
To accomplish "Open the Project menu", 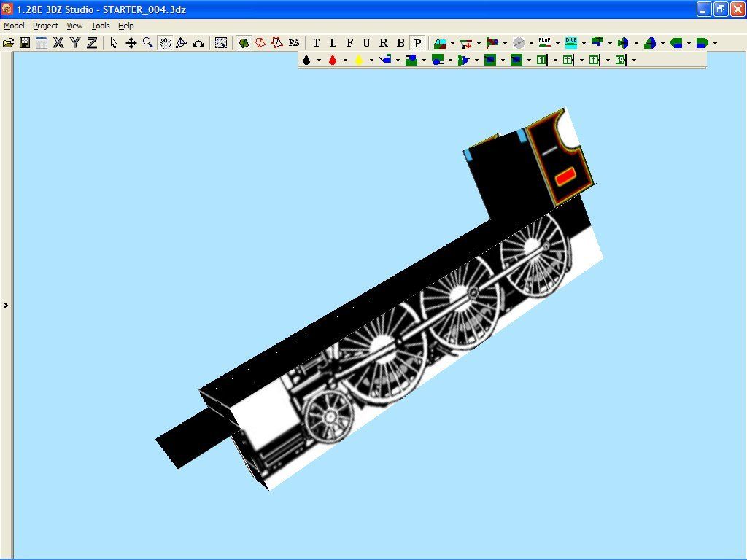I will point(45,26).
